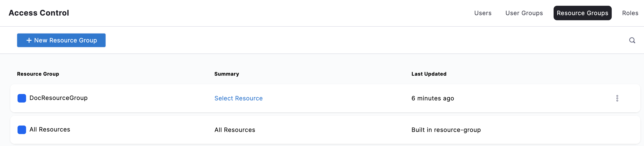Click the Resource Group column header

(38, 74)
